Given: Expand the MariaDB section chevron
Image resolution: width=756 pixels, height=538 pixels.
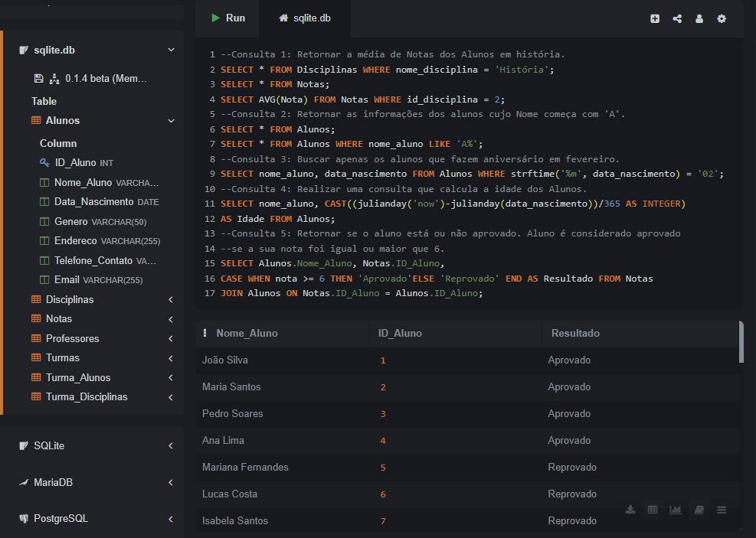Looking at the screenshot, I should (x=171, y=483).
